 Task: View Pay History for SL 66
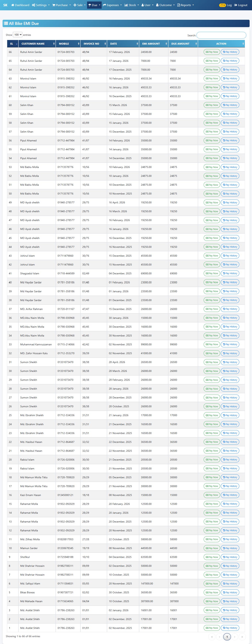(230, 52)
